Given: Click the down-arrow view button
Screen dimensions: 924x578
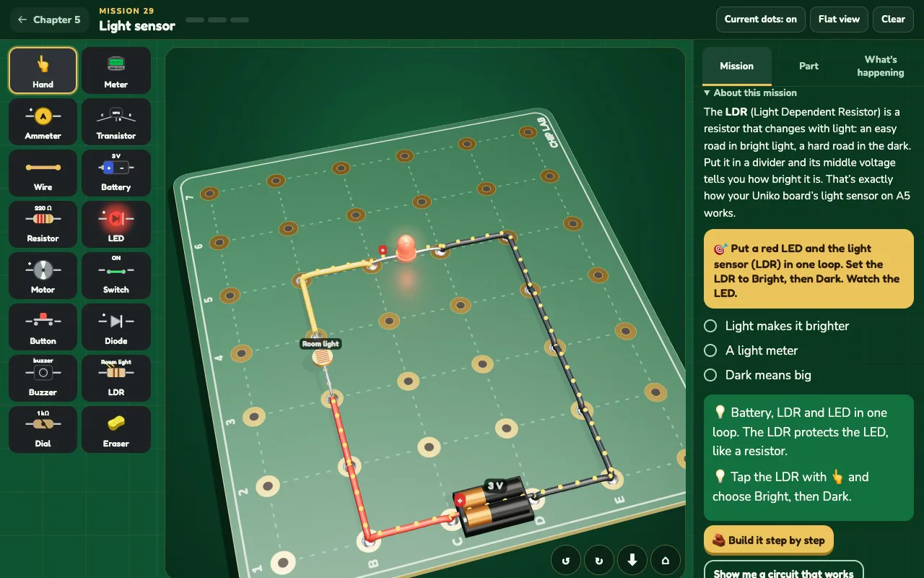Looking at the screenshot, I should tap(632, 560).
